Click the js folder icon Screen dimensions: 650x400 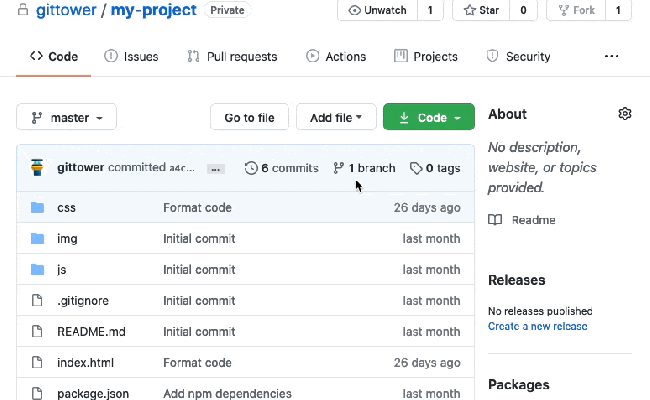[x=37, y=269]
